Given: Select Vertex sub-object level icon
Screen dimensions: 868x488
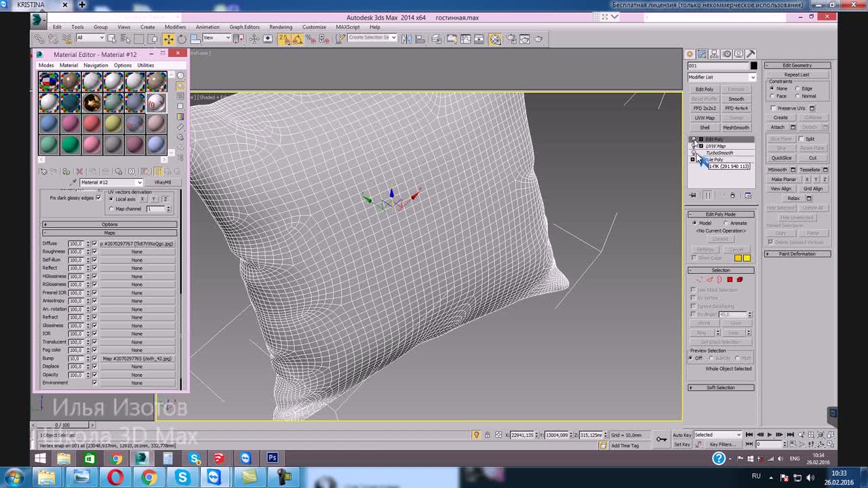Looking at the screenshot, I should click(x=700, y=279).
